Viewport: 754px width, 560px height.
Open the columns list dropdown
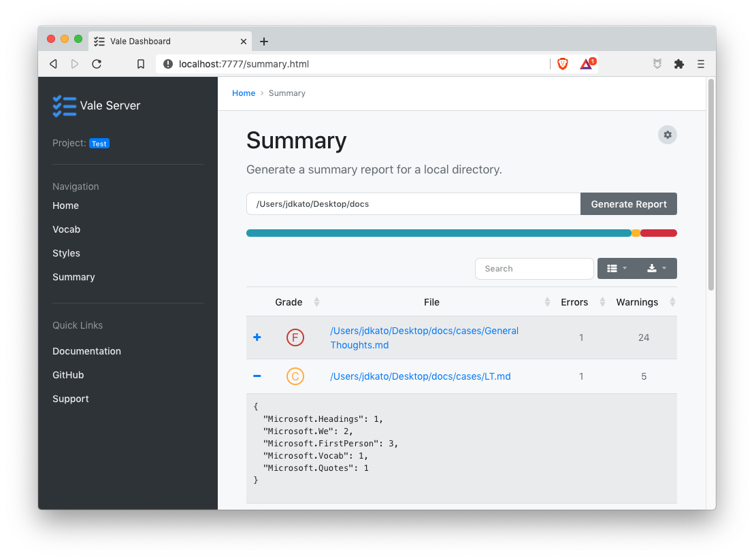pyautogui.click(x=617, y=268)
